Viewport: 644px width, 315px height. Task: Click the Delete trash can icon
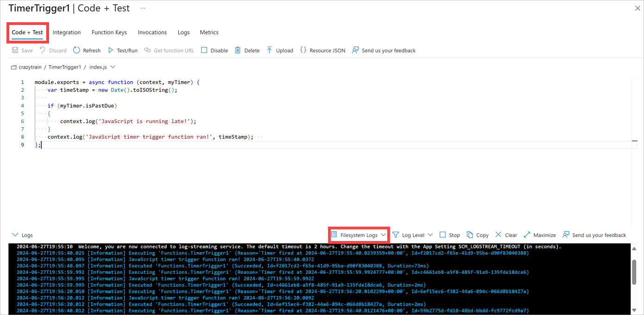238,50
